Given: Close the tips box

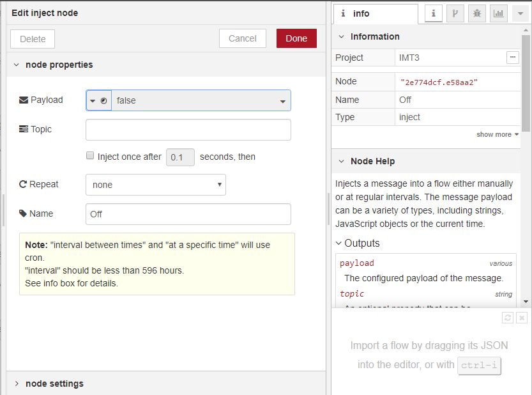Looking at the screenshot, I should tap(522, 318).
